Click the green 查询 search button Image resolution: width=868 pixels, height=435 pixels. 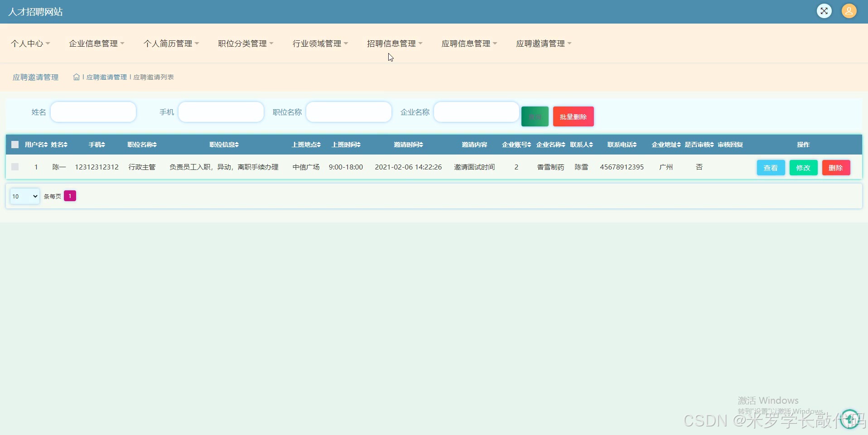click(x=535, y=116)
